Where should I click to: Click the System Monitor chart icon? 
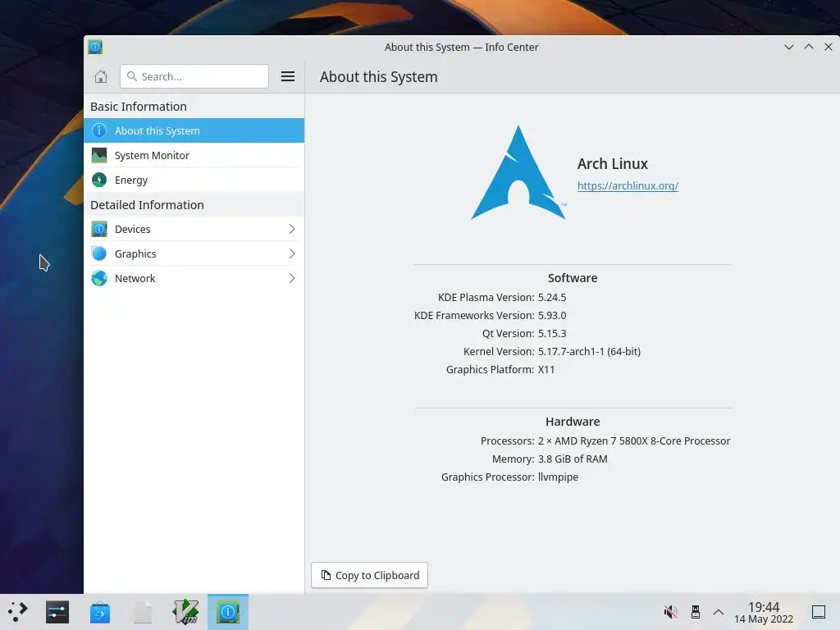click(99, 155)
